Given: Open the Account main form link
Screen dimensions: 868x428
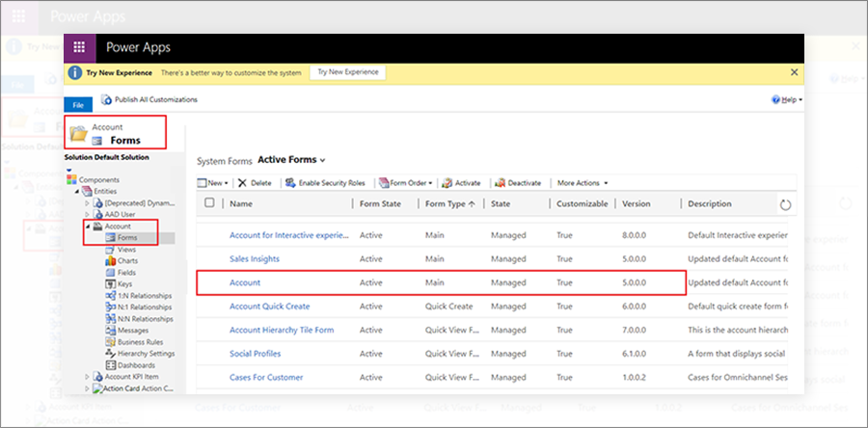Looking at the screenshot, I should 245,282.
